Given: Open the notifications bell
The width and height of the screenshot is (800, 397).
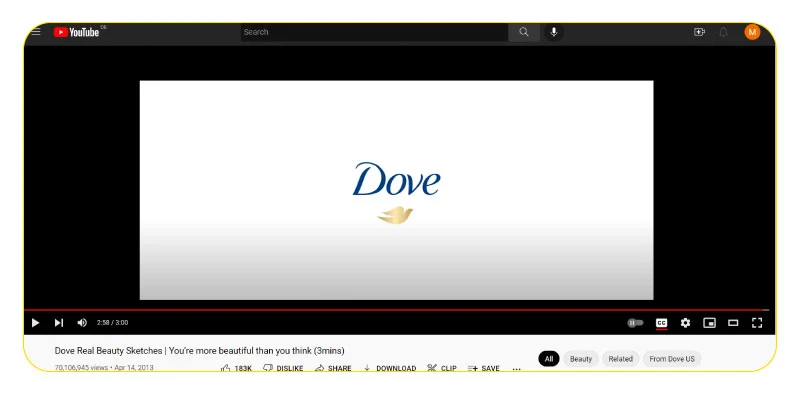Looking at the screenshot, I should pos(723,32).
